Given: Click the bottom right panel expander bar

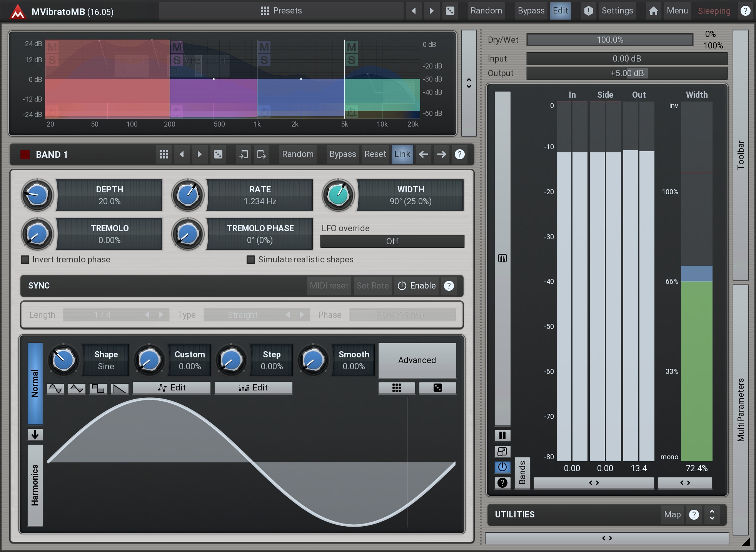Looking at the screenshot, I should point(607,538).
